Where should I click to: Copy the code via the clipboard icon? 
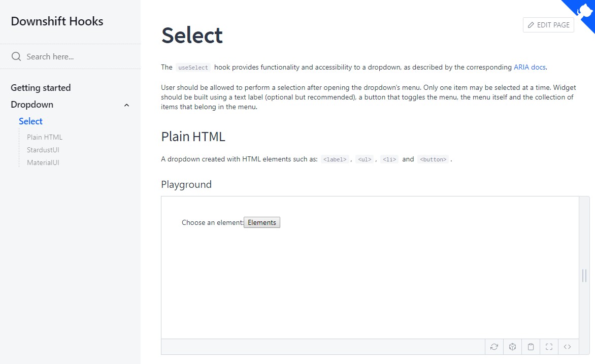tap(531, 347)
